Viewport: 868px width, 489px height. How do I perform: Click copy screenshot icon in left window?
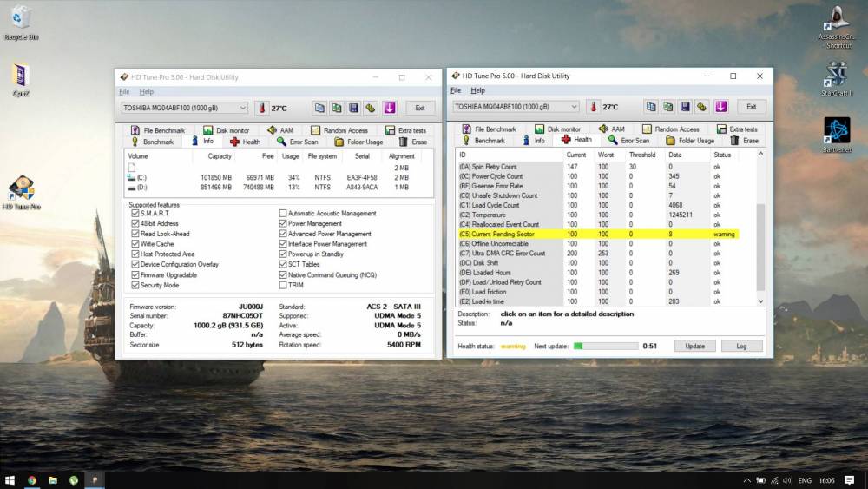[337, 108]
